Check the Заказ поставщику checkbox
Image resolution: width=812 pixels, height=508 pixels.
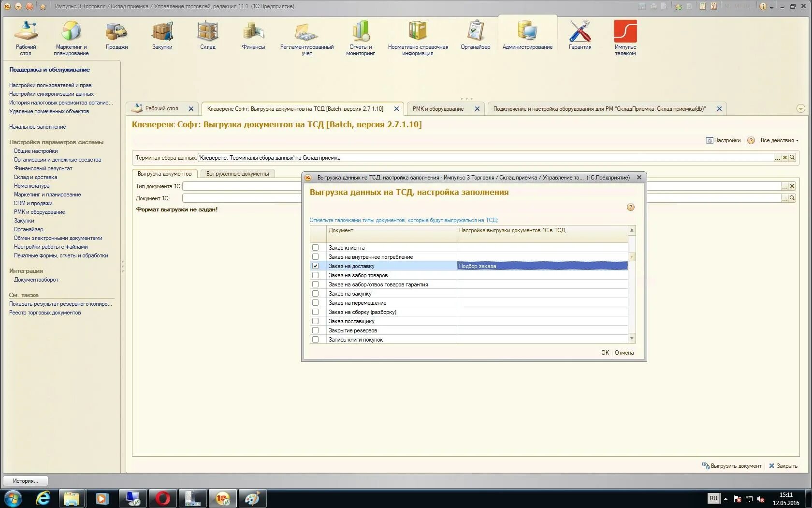pyautogui.click(x=315, y=321)
